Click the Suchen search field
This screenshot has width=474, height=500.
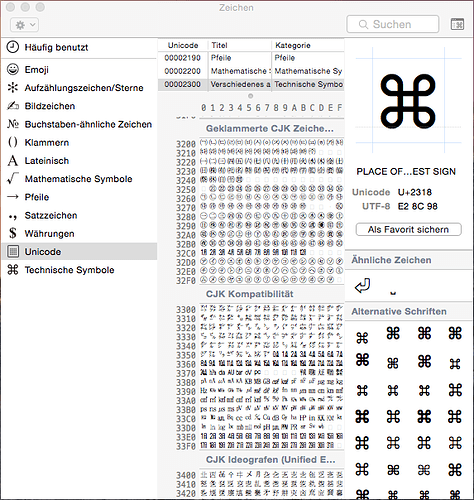[x=393, y=24]
